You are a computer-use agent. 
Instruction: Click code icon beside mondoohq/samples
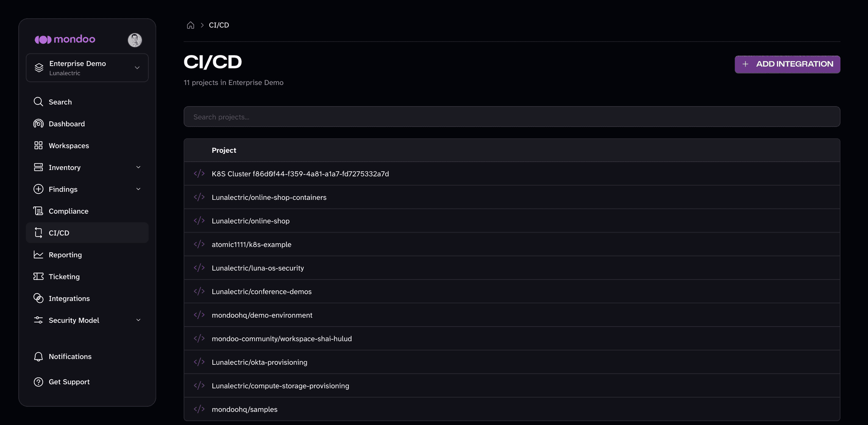[199, 409]
